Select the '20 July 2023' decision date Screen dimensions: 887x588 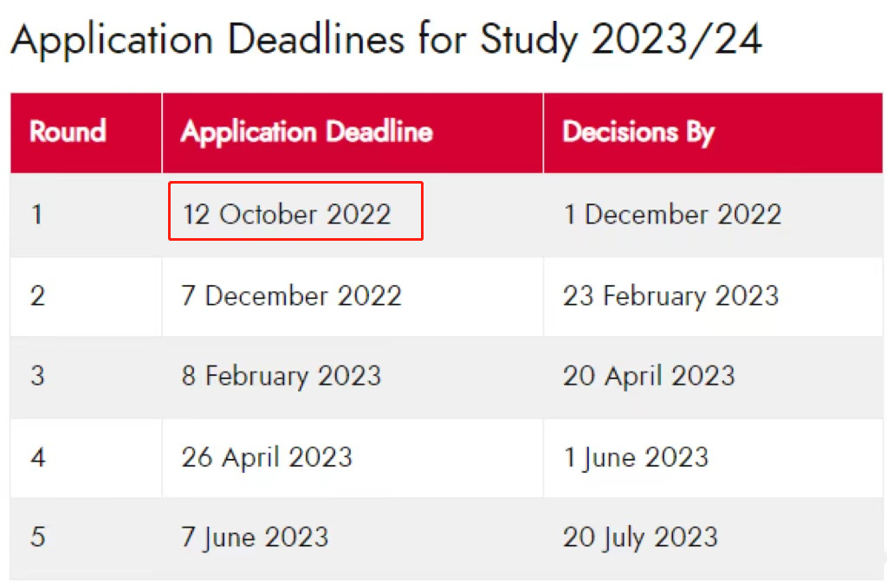pos(640,536)
